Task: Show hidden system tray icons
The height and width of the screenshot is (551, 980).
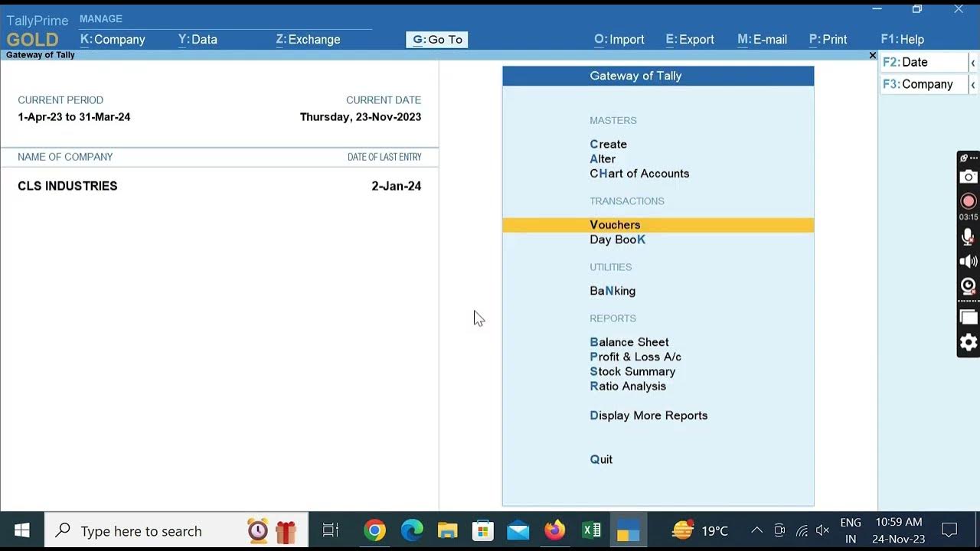Action: (x=756, y=530)
